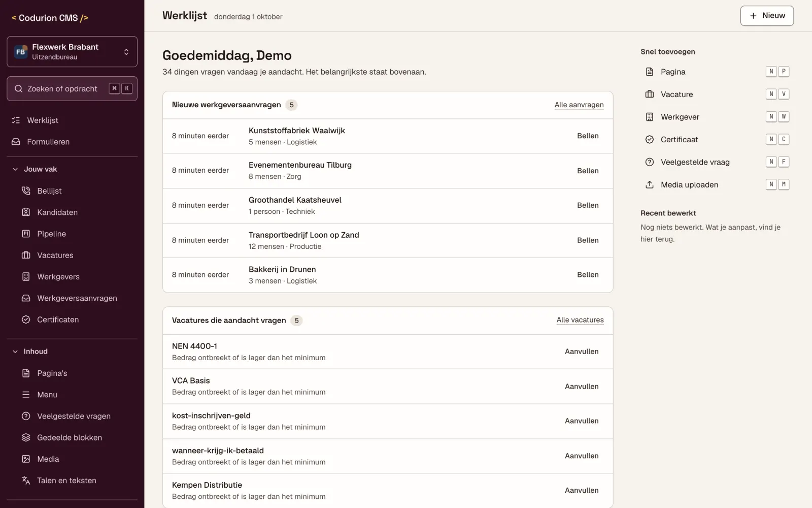
Task: Click Bellen for Kunststoffabriek Waalwijk
Action: 588,136
